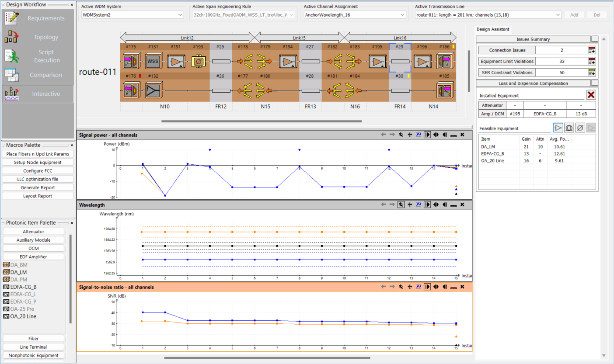Screen dimensions: 614x364
Task: Collapse the Macros Palette panel
Action: (x=72, y=145)
